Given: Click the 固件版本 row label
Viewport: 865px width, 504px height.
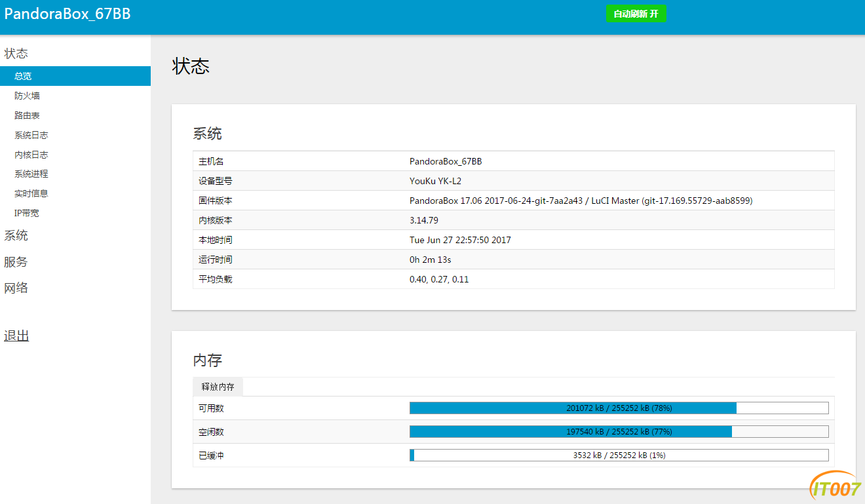Looking at the screenshot, I should (x=216, y=201).
